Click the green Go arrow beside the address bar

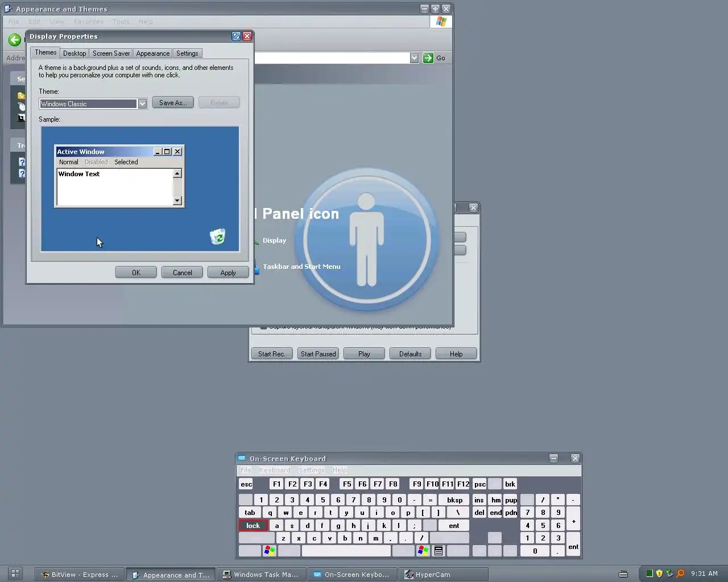(428, 58)
